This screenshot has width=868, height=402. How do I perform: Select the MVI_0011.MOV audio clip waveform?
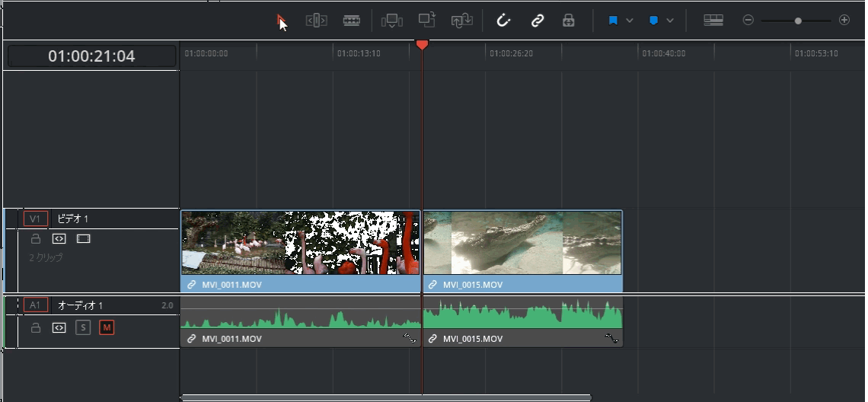click(301, 314)
